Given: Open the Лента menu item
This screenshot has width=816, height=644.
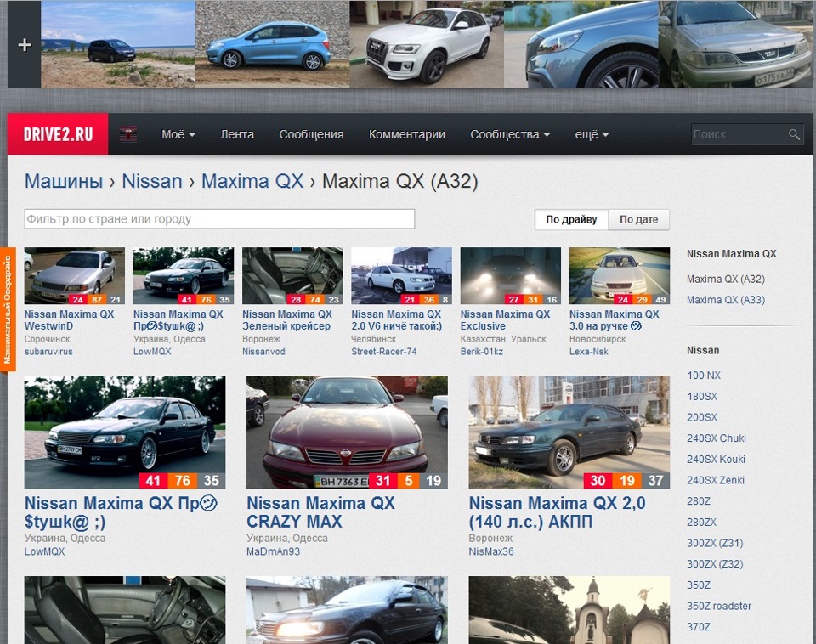Looking at the screenshot, I should pyautogui.click(x=237, y=134).
